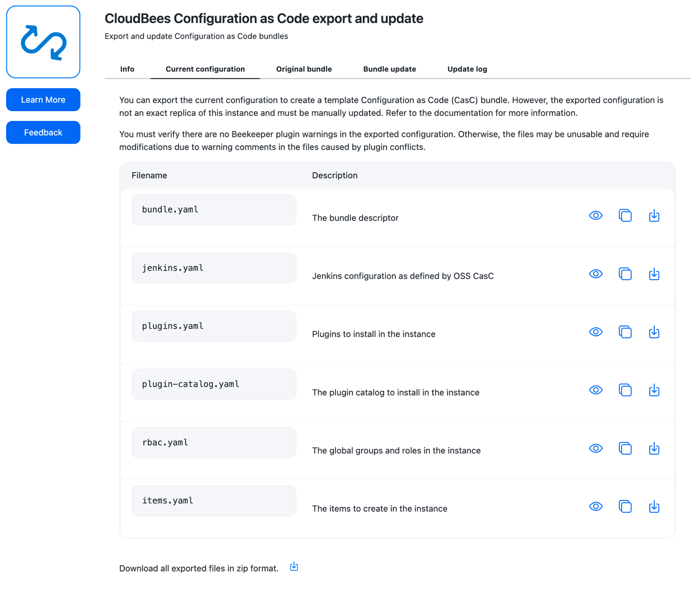Download the bundle.yaml file
The width and height of the screenshot is (700, 593).
point(654,215)
